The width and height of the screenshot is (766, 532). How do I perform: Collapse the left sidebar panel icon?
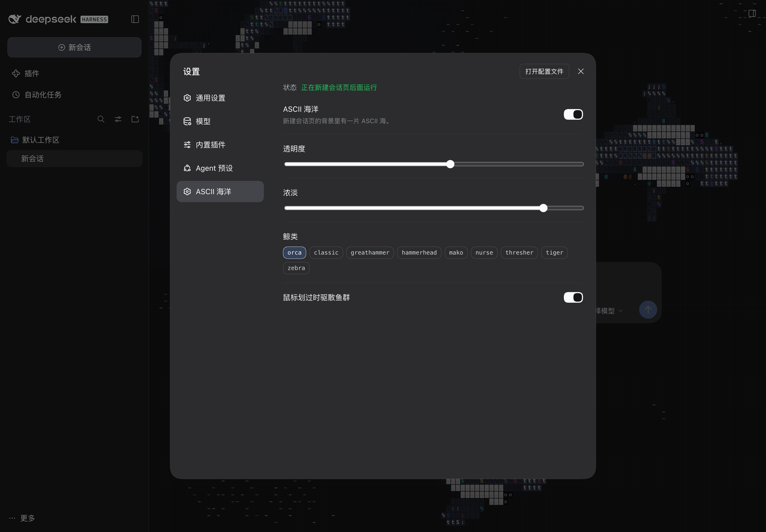(135, 19)
